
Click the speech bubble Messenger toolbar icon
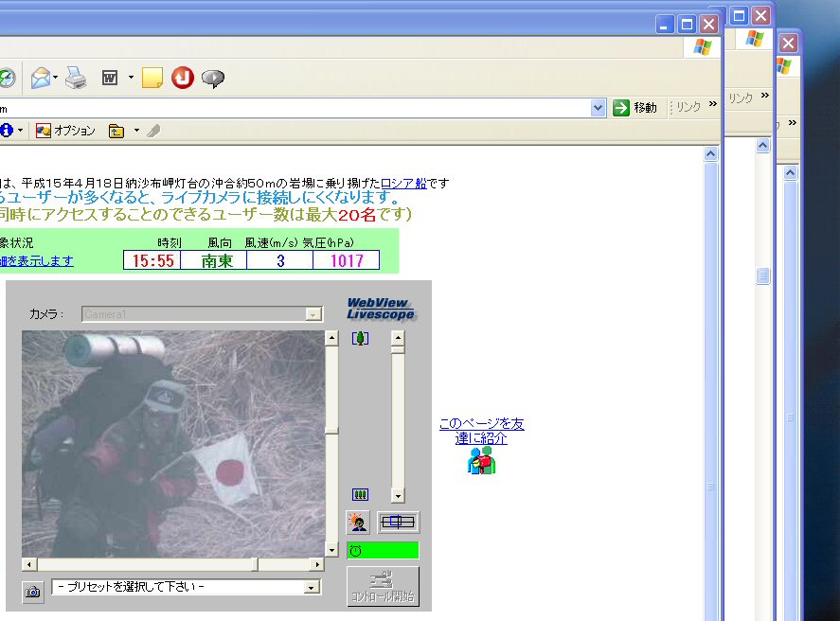213,79
